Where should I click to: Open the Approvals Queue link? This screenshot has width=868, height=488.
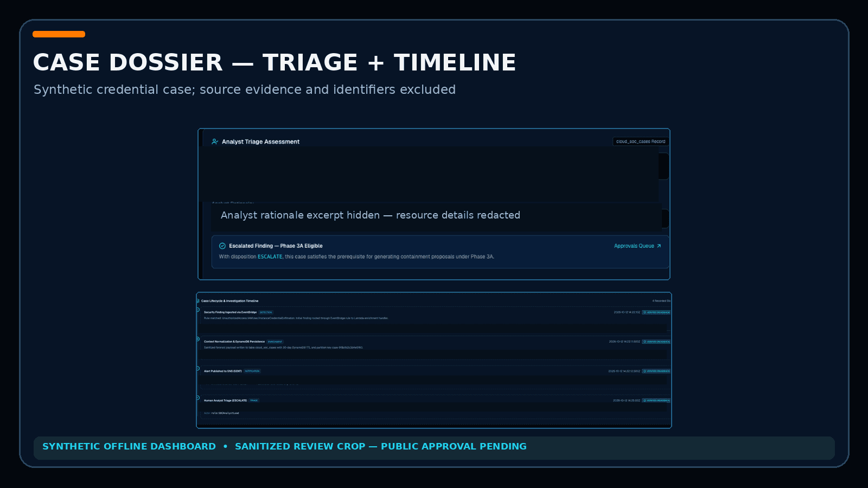637,246
